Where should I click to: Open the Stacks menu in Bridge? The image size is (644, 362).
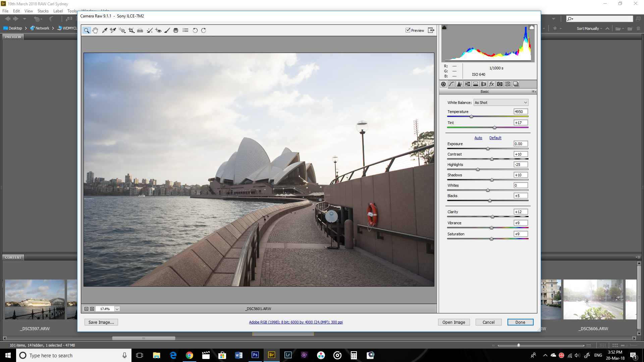pos(43,11)
